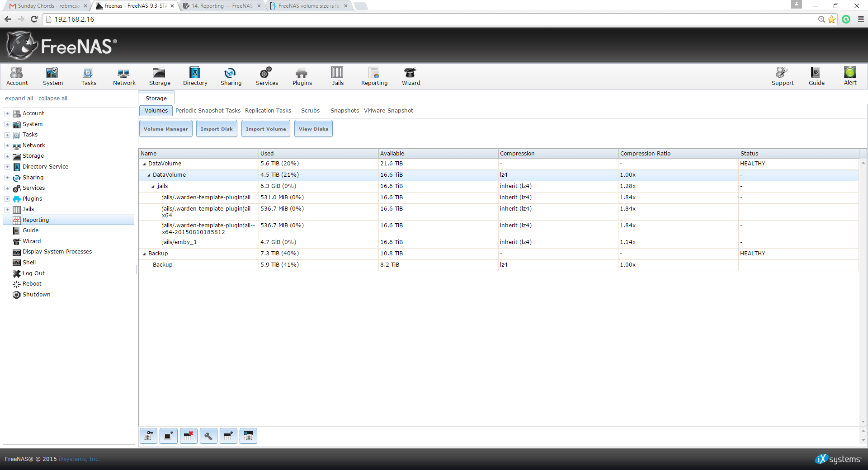
Task: Open the Snapshots tab
Action: 344,111
